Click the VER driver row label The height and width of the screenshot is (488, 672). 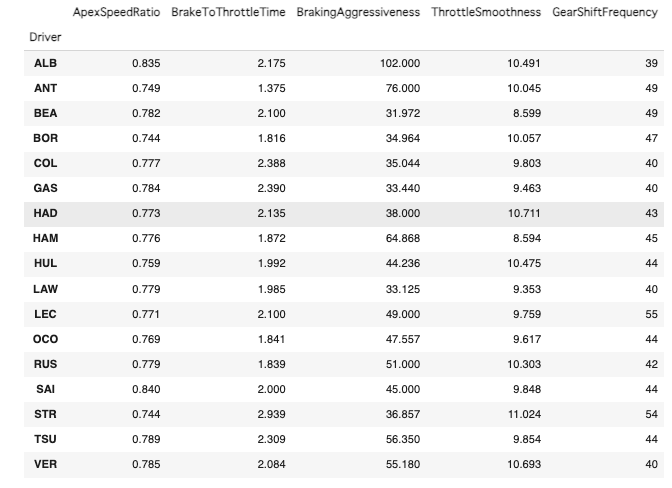45,464
